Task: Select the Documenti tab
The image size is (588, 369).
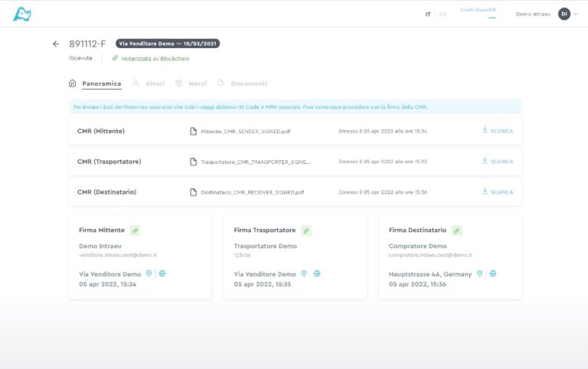Action: click(x=243, y=83)
